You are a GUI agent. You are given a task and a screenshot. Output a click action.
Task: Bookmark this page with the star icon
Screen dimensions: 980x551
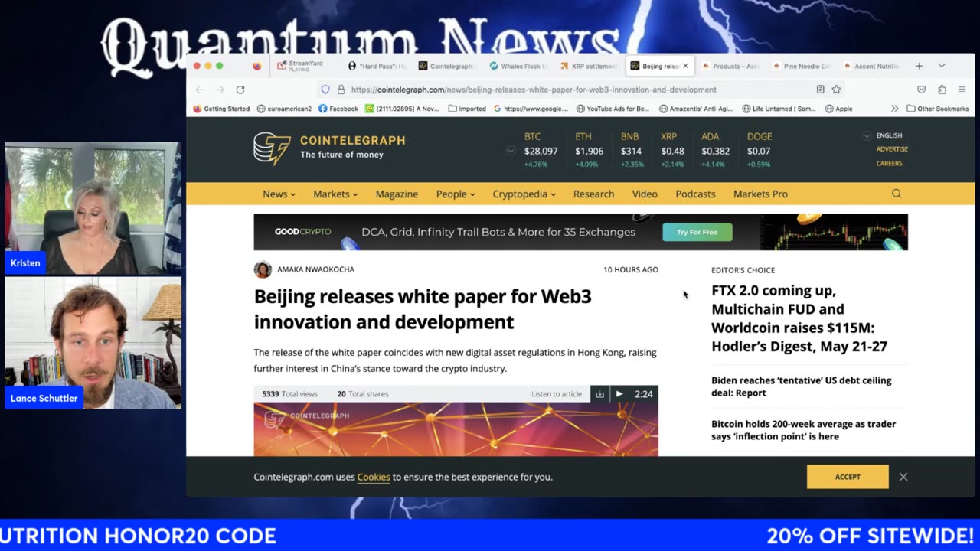(837, 90)
